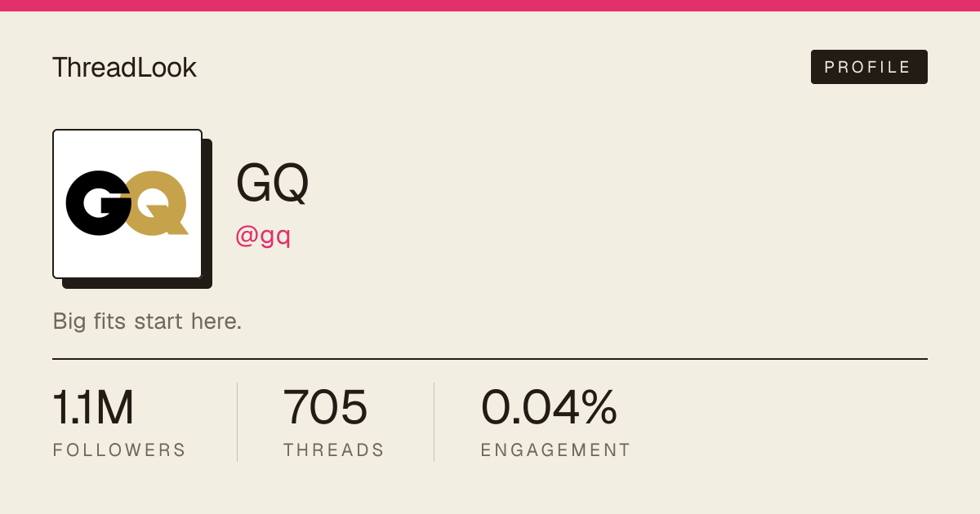Screen dimensions: 980x514
Task: Open the pink @gq handle link
Action: pyautogui.click(x=263, y=236)
